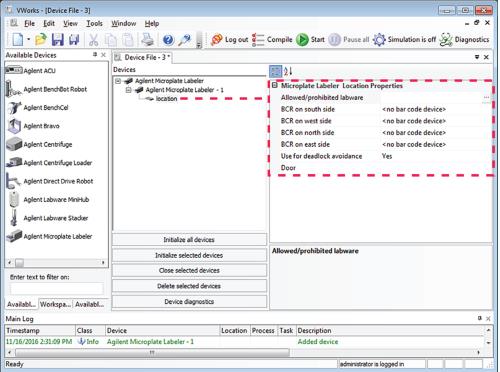Select the Device File - 3 tab

click(143, 57)
